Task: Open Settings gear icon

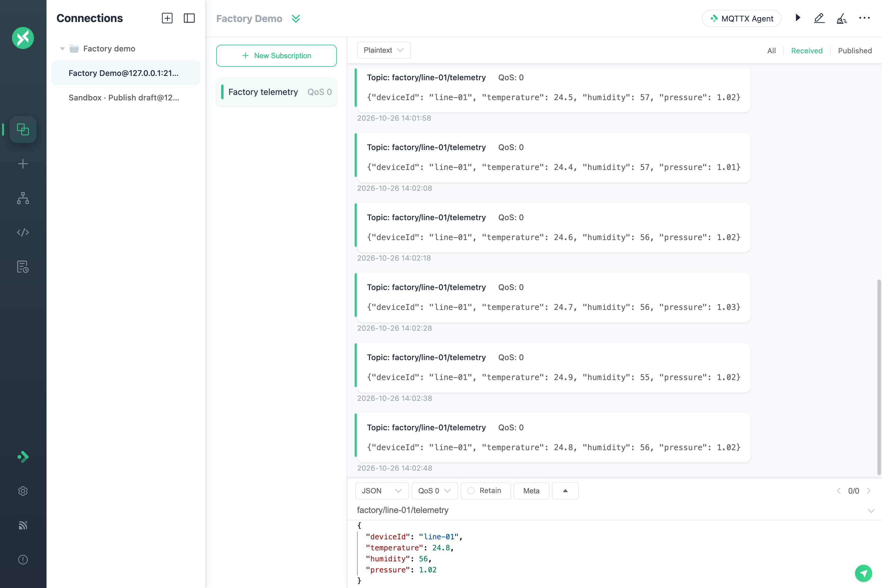Action: [x=23, y=491]
